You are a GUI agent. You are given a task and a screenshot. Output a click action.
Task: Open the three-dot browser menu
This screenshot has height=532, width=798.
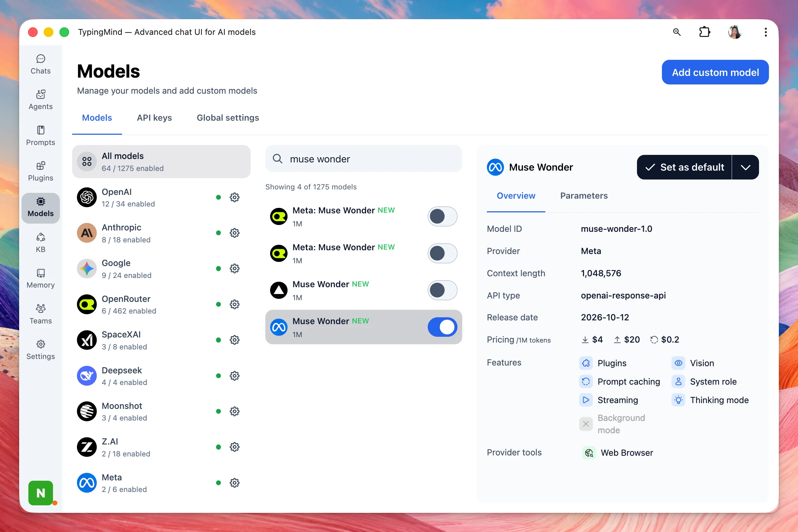pos(766,32)
